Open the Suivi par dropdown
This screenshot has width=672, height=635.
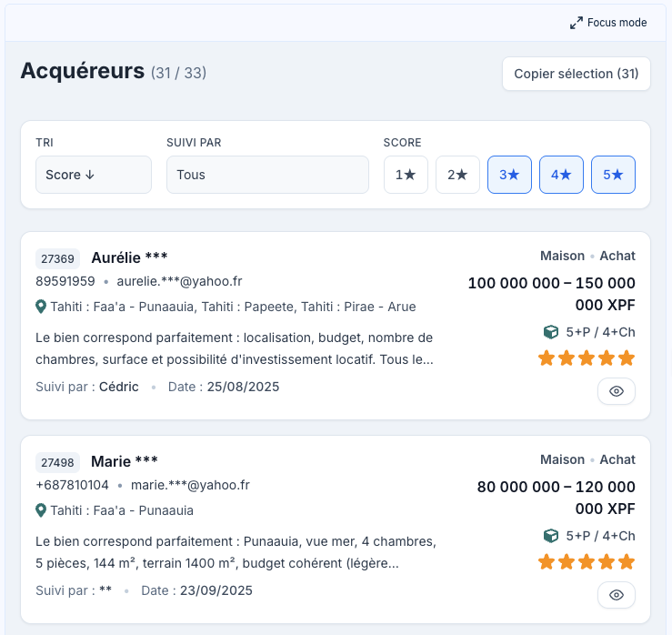(267, 175)
